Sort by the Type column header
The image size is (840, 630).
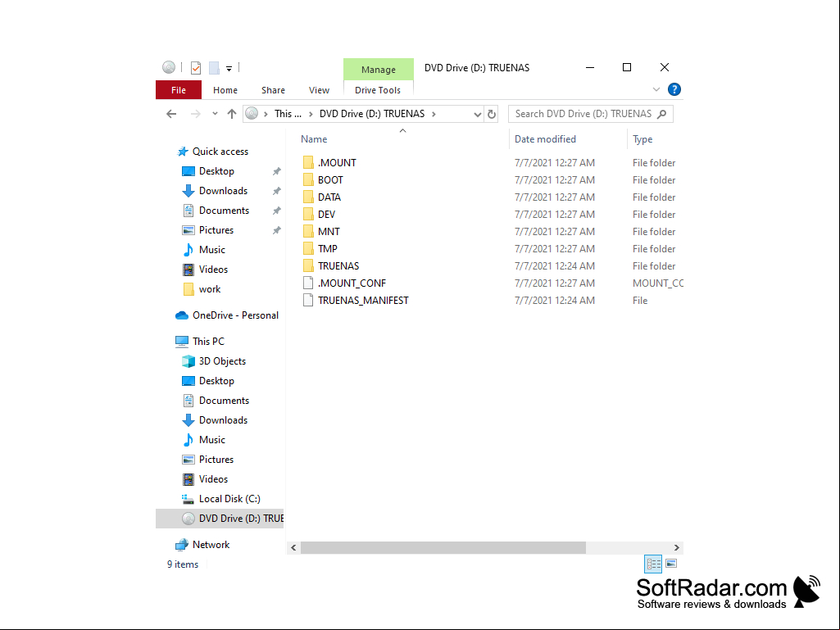(x=642, y=139)
